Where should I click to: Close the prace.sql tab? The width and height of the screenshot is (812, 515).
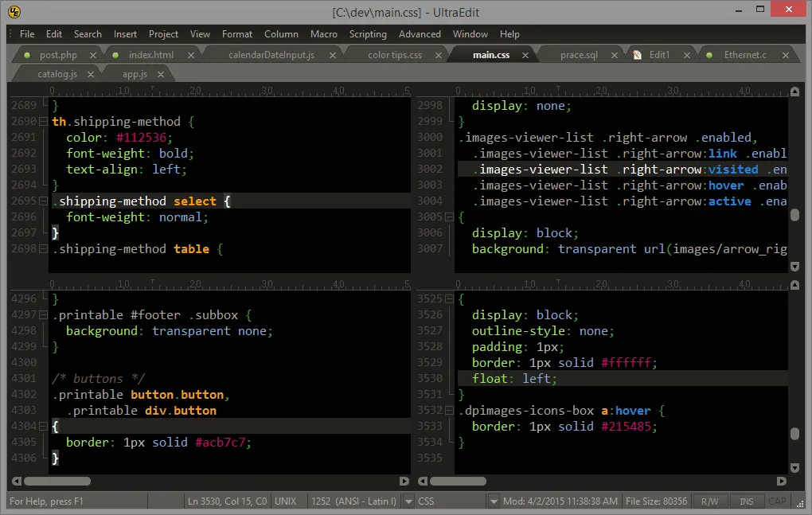point(616,55)
